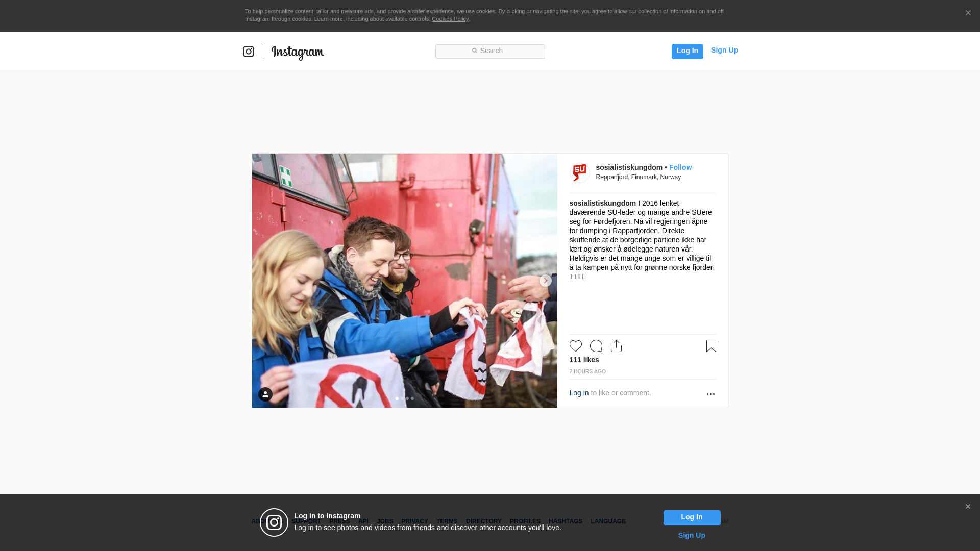Click the post photo image
Viewport: 980px width, 551px height.
tap(404, 281)
